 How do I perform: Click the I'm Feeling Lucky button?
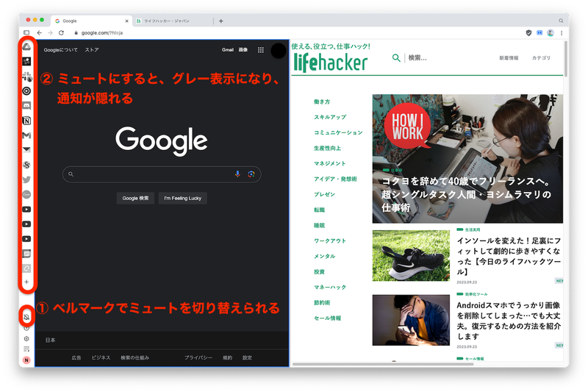pos(182,198)
